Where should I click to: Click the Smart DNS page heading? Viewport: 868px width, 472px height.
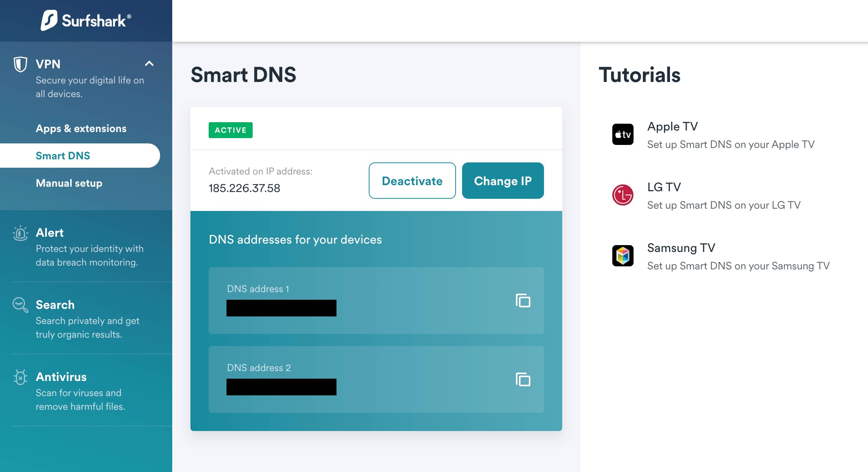click(x=244, y=74)
